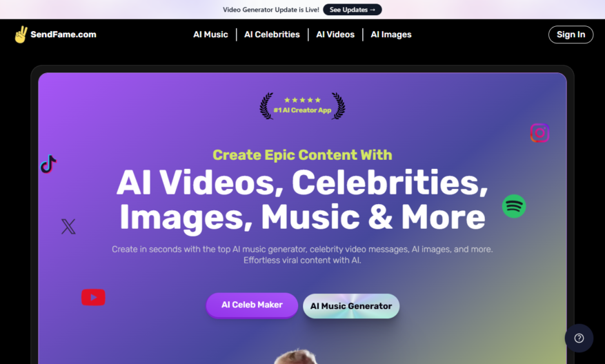
Task: Click the 'Effortless viral content with AI.' text
Action: click(302, 261)
